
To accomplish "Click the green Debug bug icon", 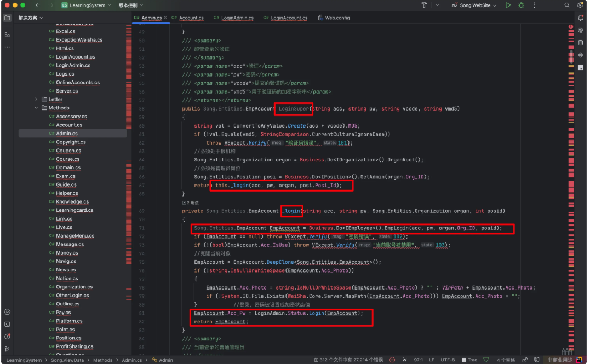I will (x=520, y=5).
